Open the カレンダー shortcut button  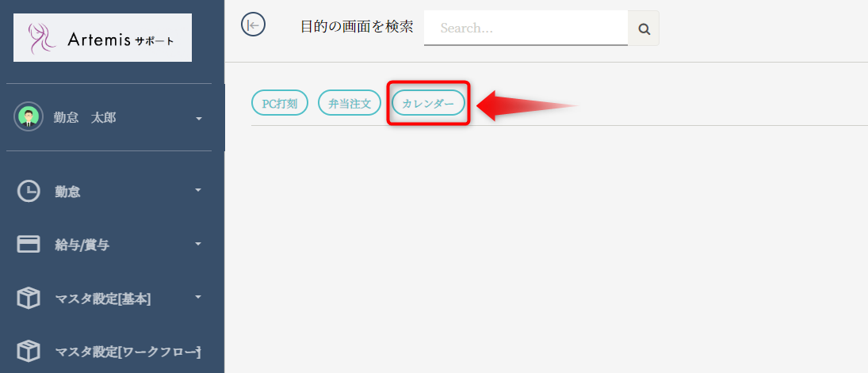pos(429,103)
